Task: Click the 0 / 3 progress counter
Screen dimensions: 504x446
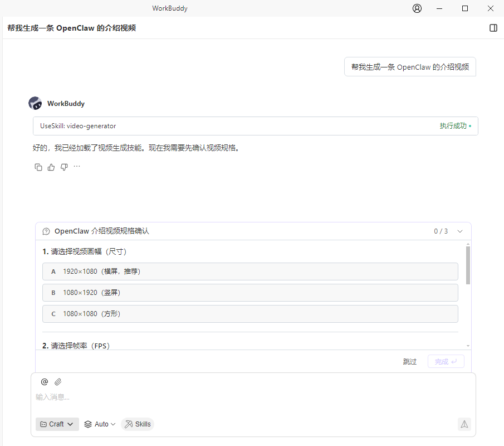Action: pyautogui.click(x=441, y=231)
